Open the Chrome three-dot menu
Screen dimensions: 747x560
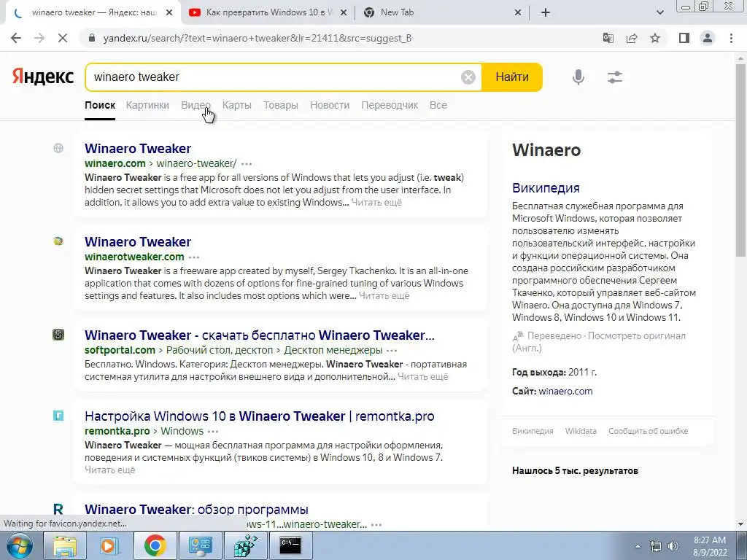click(x=731, y=38)
